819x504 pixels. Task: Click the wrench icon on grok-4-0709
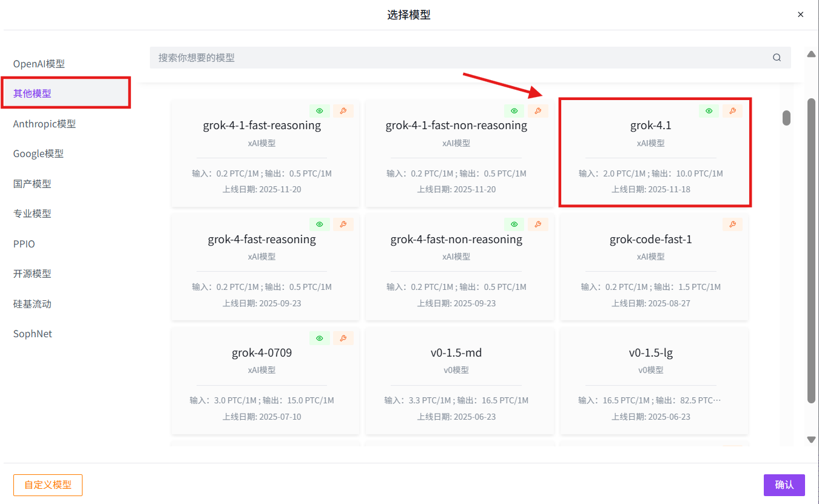point(344,338)
